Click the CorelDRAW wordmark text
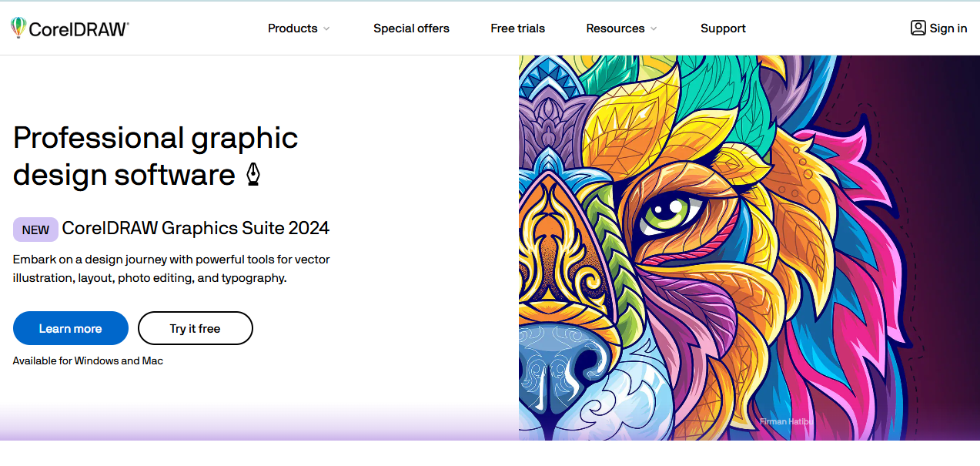Image resolution: width=980 pixels, height=466 pixels. [79, 29]
